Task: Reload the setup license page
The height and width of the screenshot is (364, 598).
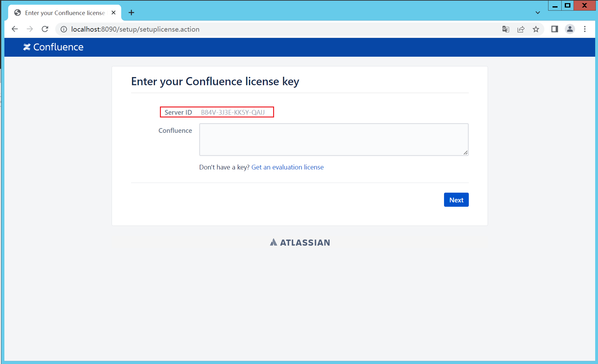Action: [x=45, y=29]
